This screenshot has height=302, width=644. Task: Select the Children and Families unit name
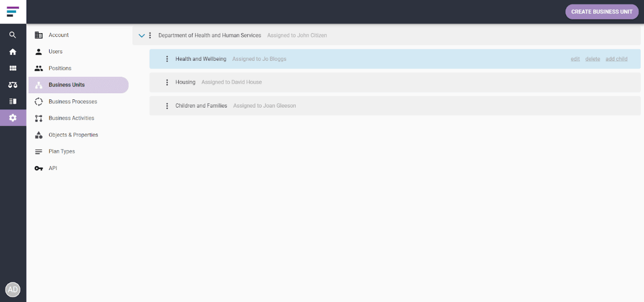[201, 106]
